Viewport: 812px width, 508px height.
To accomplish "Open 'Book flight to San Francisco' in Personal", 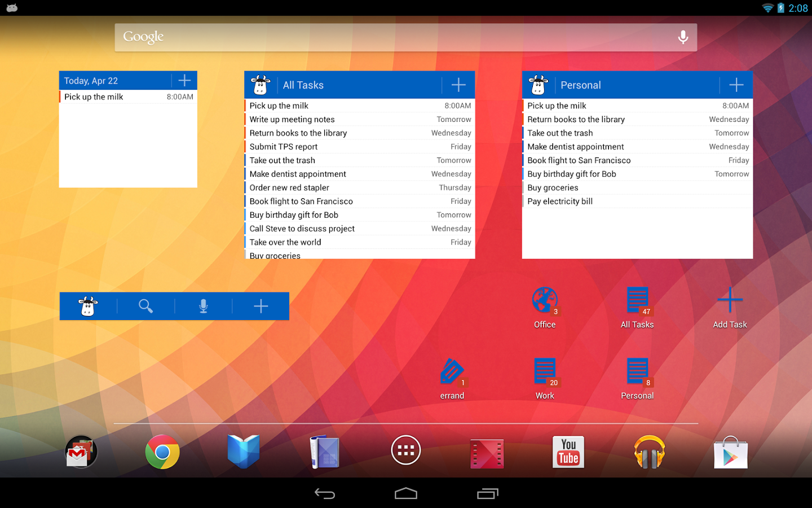I will coord(637,160).
